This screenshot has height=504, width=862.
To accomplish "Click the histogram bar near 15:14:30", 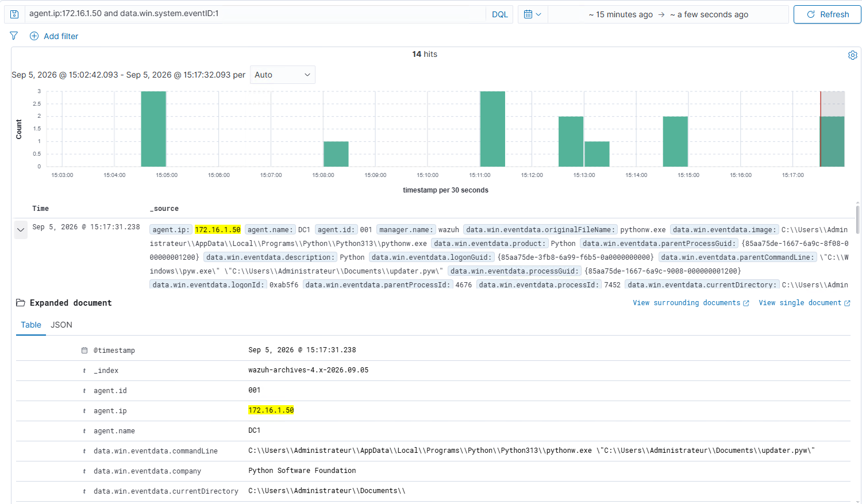I will click(x=675, y=141).
